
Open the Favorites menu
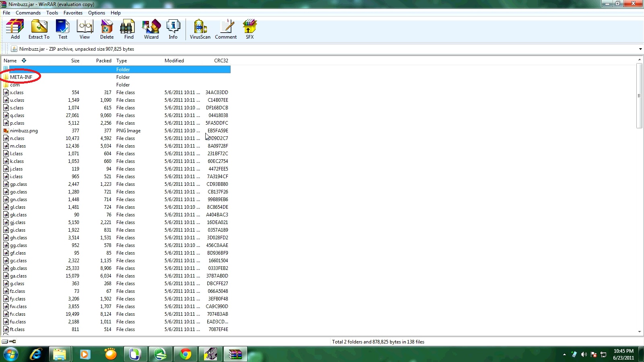tap(73, 13)
